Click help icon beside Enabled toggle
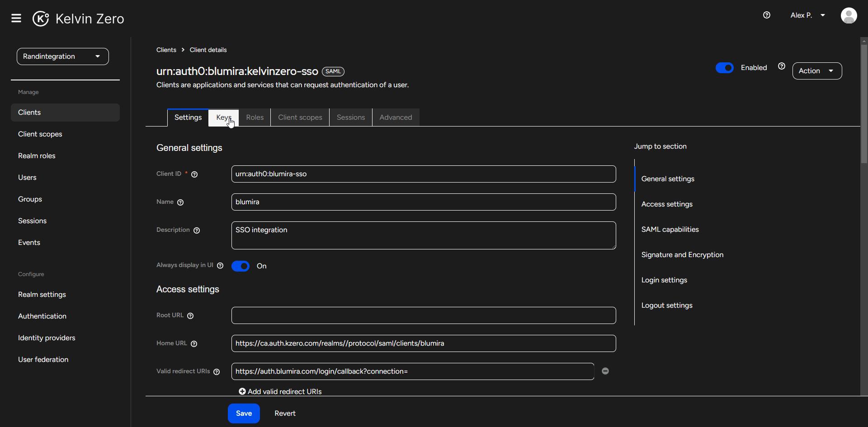The image size is (868, 427). (x=781, y=66)
